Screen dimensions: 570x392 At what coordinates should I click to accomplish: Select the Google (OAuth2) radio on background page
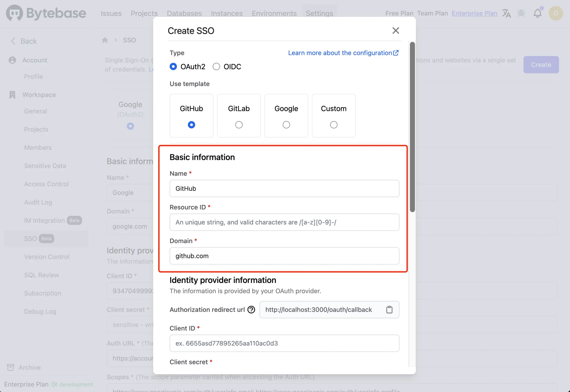click(130, 126)
